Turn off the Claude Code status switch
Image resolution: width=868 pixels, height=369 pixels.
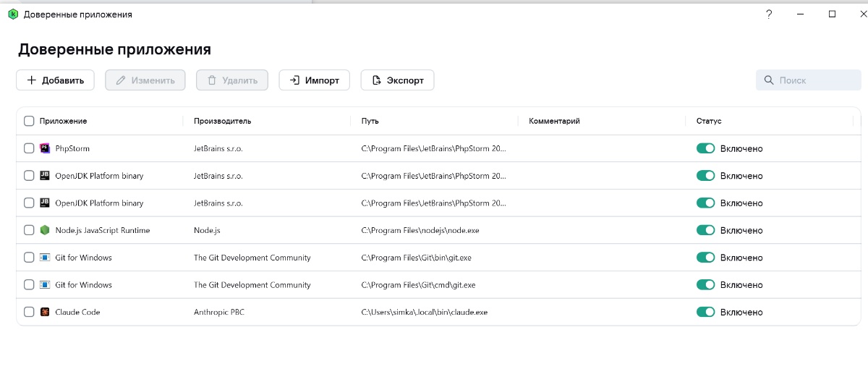705,312
